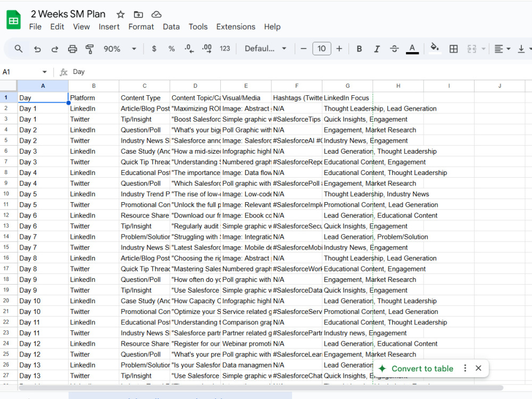Select the Webinar promoti cell in row 24
532x399 pixels.
click(x=246, y=344)
